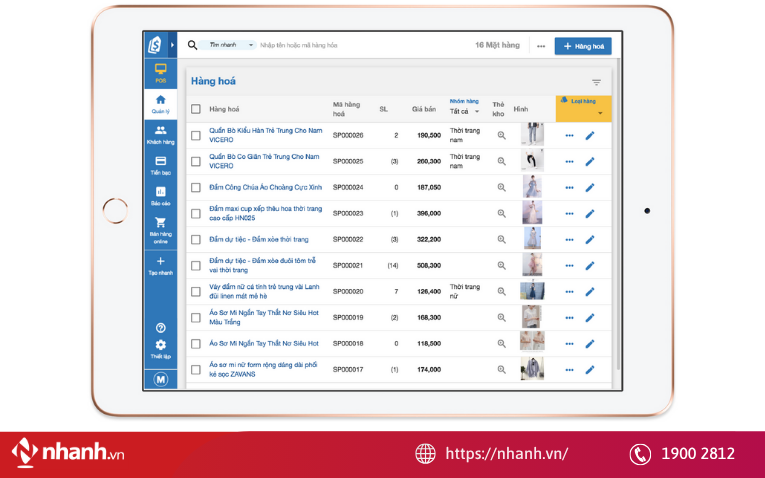Open Thiết lập settings gear
This screenshot has height=478, width=765.
160,348
